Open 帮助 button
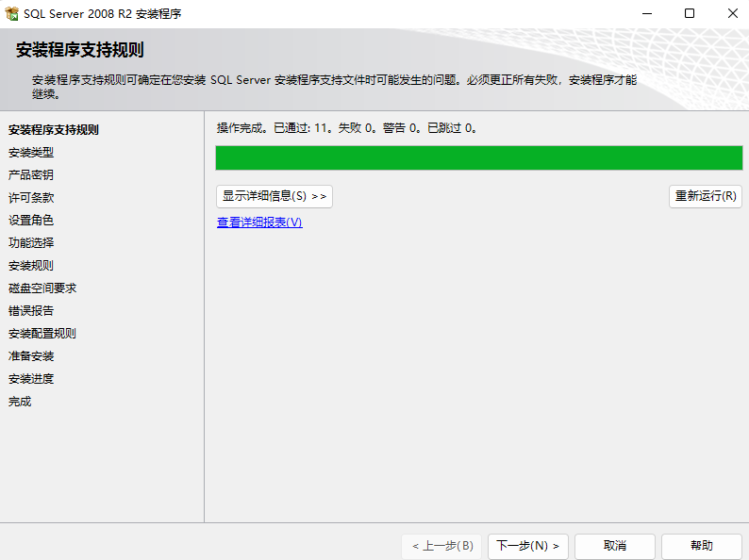Viewport: 749px width, 560px height. (x=702, y=546)
